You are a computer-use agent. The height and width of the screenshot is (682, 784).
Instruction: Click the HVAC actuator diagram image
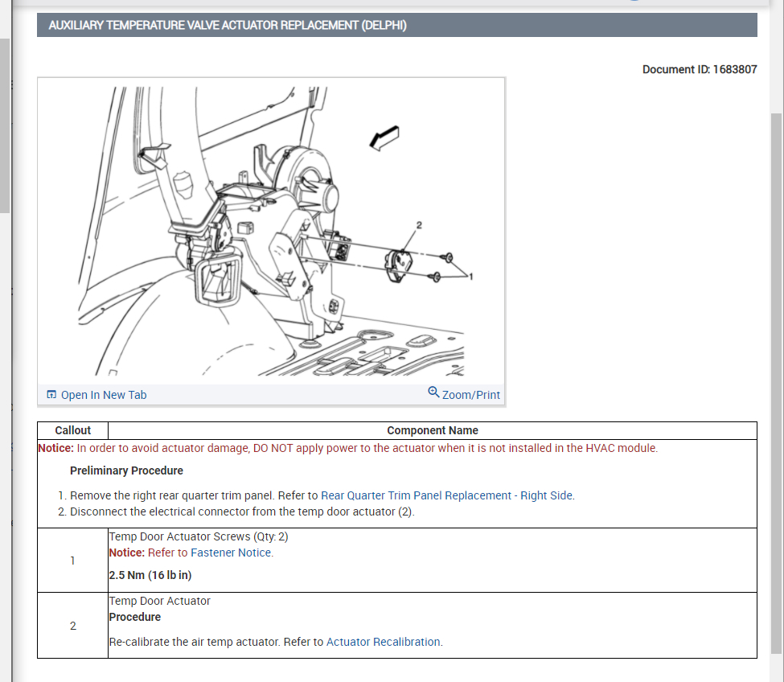tap(271, 231)
